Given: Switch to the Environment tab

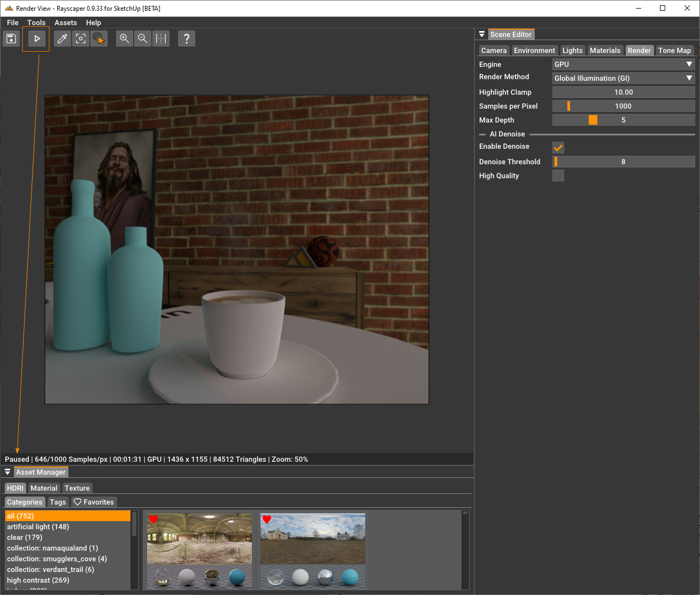Looking at the screenshot, I should click(534, 50).
